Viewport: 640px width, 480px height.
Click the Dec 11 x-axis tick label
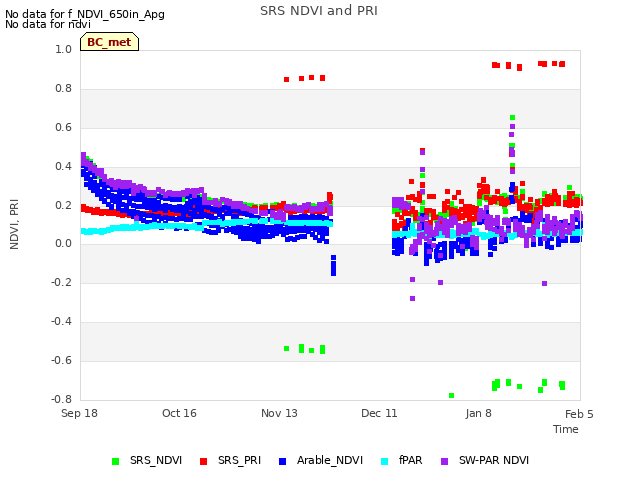pyautogui.click(x=379, y=413)
